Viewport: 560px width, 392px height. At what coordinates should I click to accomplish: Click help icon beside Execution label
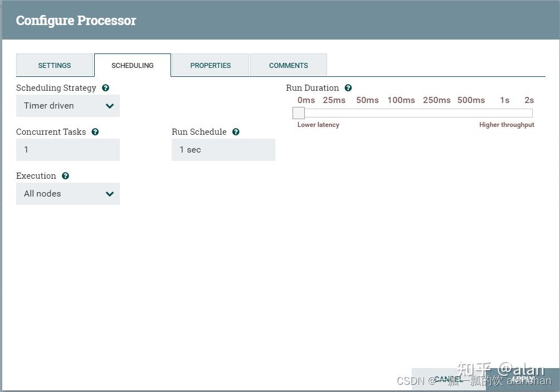coord(65,175)
